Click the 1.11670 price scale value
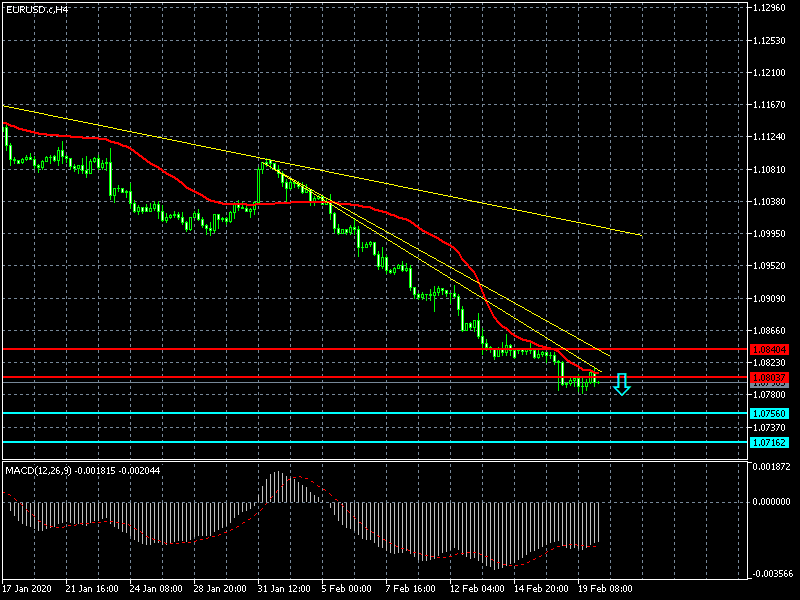The image size is (800, 600). [x=772, y=105]
